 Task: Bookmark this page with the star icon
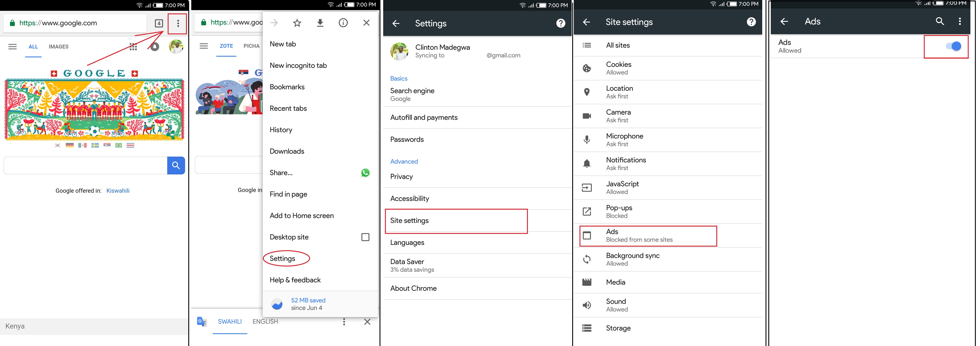(297, 23)
